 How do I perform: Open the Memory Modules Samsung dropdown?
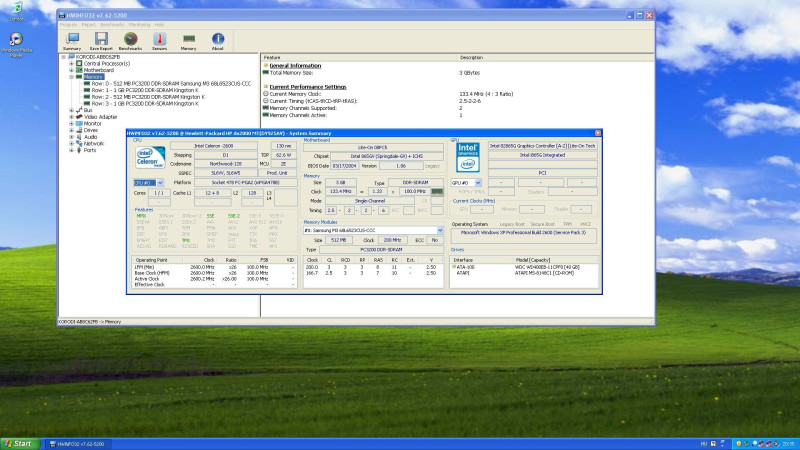(x=440, y=231)
